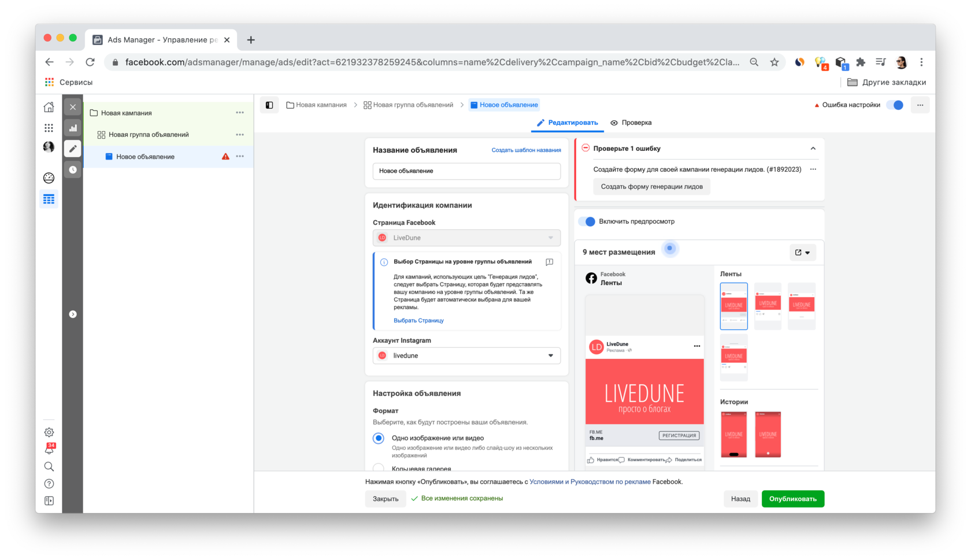Image resolution: width=971 pixels, height=560 pixels.
Task: Select Новое объявление breadcrumb
Action: click(504, 105)
